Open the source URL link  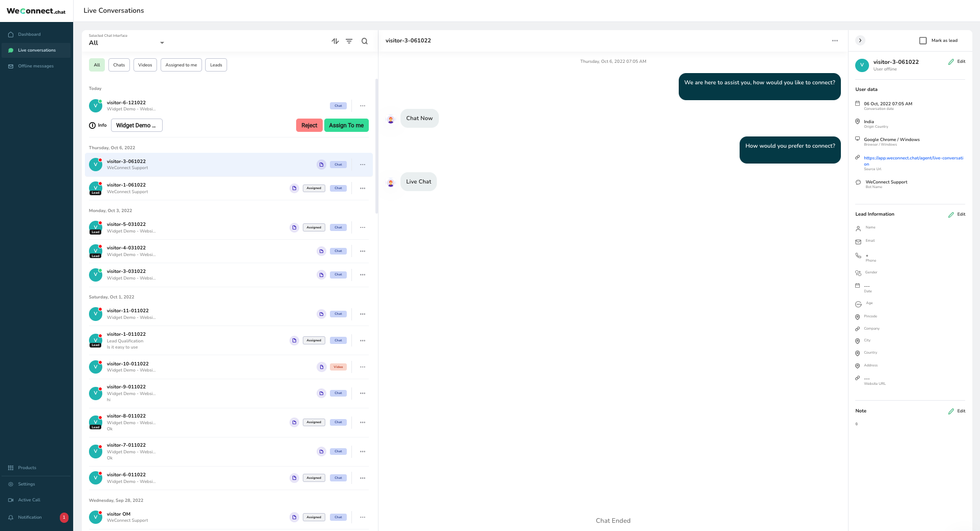[914, 161]
